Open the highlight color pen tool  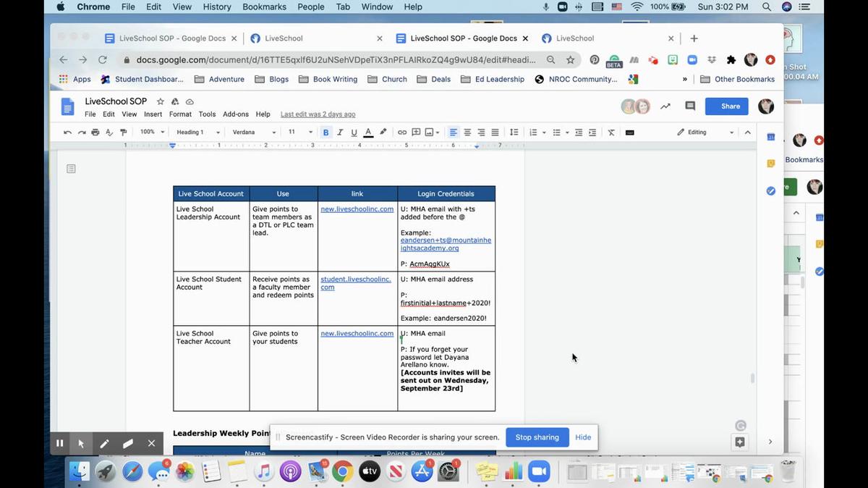(x=383, y=132)
